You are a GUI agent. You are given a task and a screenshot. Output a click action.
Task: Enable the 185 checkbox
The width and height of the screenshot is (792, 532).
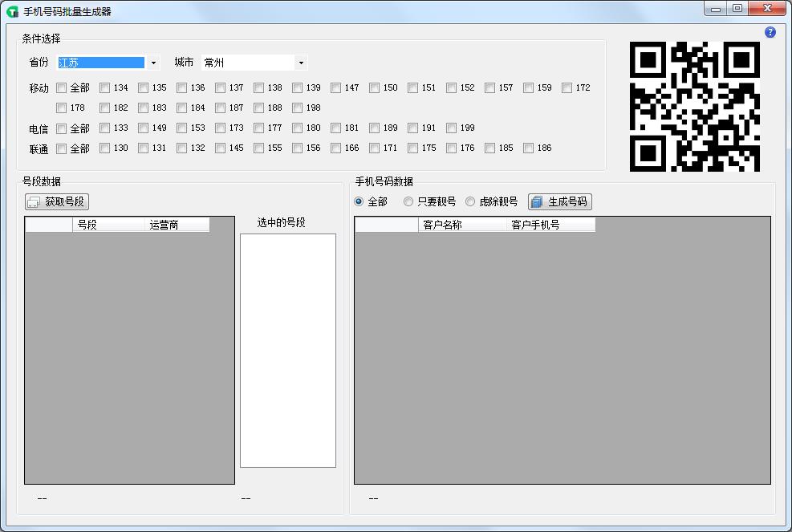click(489, 148)
